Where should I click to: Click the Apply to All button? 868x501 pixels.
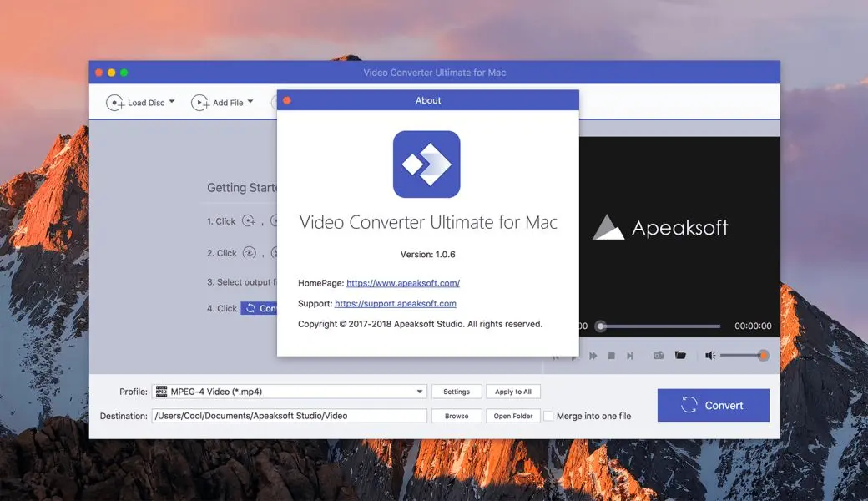click(x=513, y=391)
